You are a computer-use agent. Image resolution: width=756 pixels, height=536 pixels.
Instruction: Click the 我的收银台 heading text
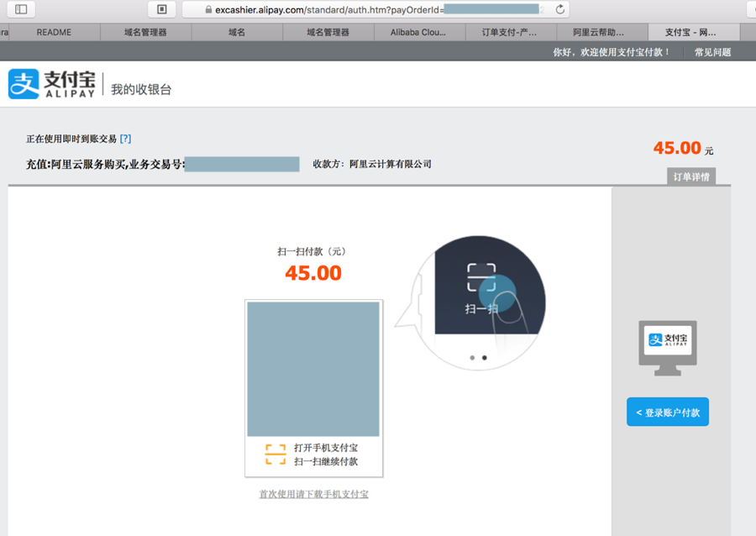[141, 89]
